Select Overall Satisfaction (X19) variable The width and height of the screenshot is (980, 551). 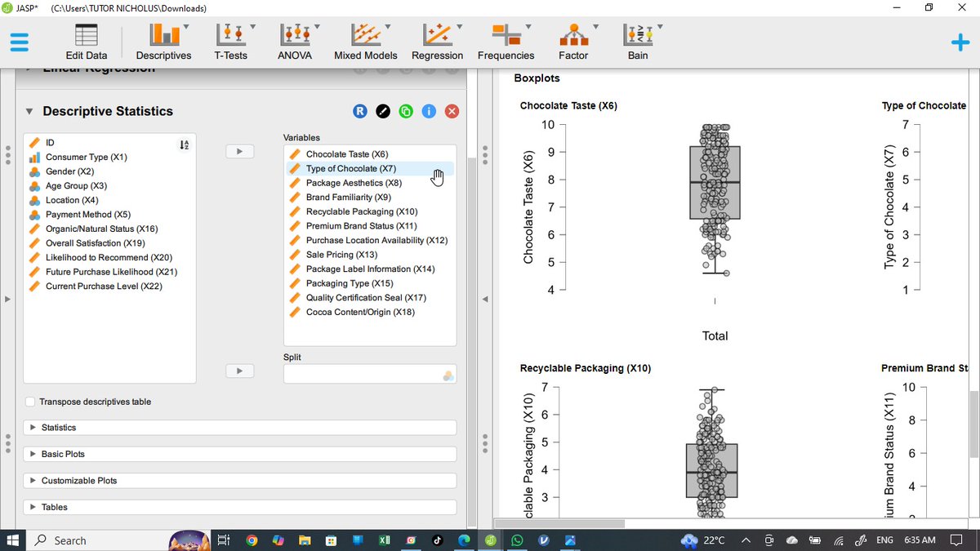pos(95,243)
